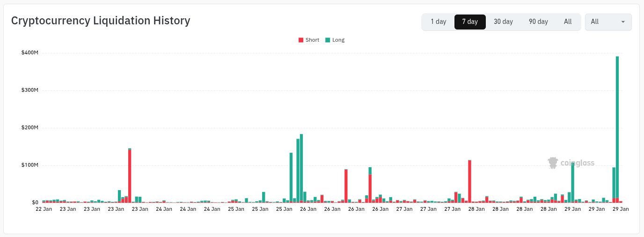Toggle the Long series legend
This screenshot has height=237, width=644.
[x=338, y=40]
